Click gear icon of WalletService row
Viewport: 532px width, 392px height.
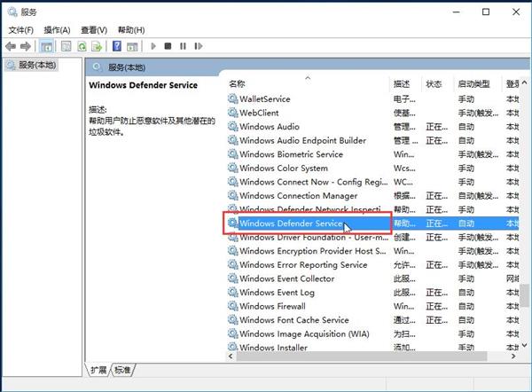point(232,98)
